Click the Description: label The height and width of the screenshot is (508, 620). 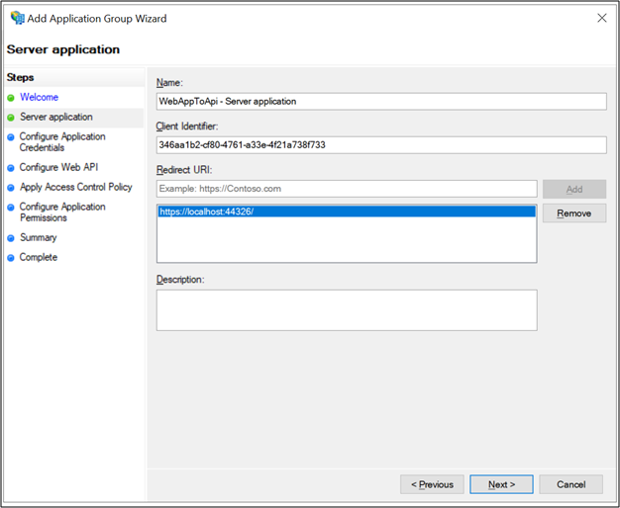click(x=180, y=279)
